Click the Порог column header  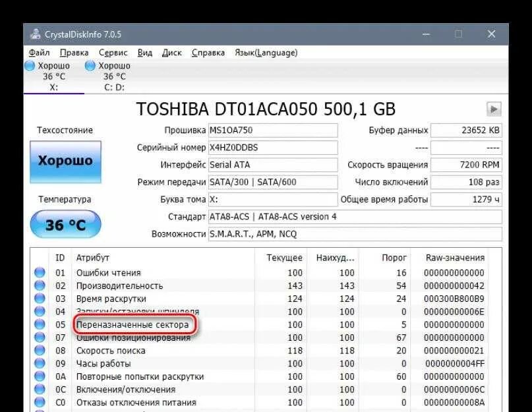384,258
